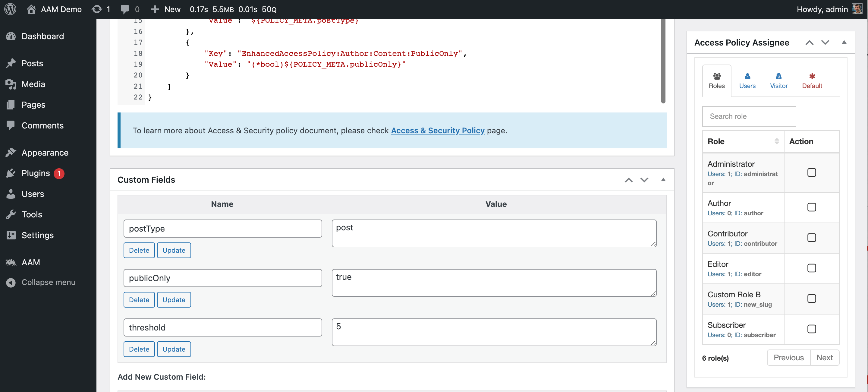Click the Next button in roles panel
Viewport: 868px width, 392px height.
pos(826,357)
